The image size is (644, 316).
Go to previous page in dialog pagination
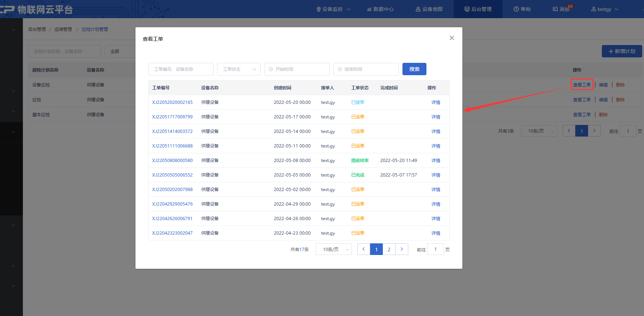[x=364, y=249]
